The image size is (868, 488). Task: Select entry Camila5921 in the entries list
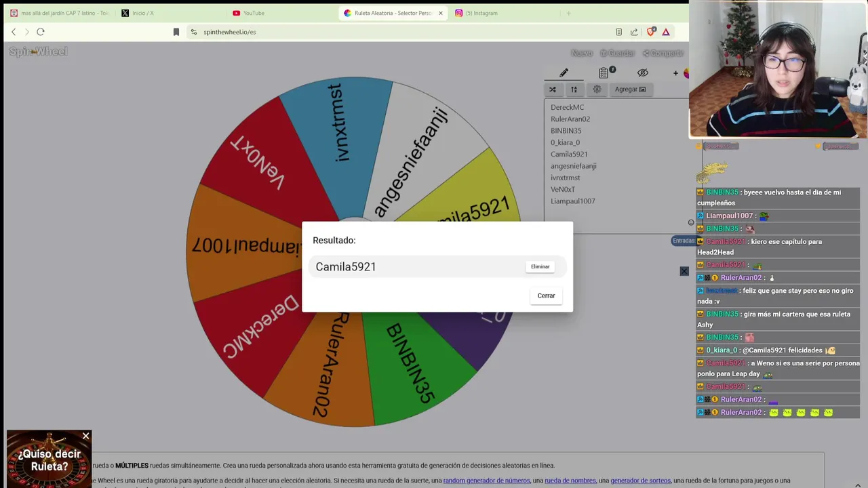(569, 155)
